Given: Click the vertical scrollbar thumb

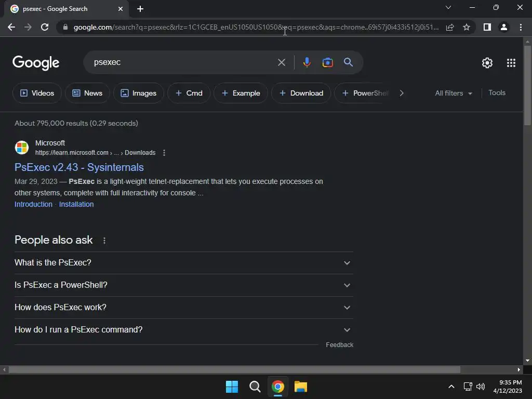Looking at the screenshot, I should click(x=527, y=86).
